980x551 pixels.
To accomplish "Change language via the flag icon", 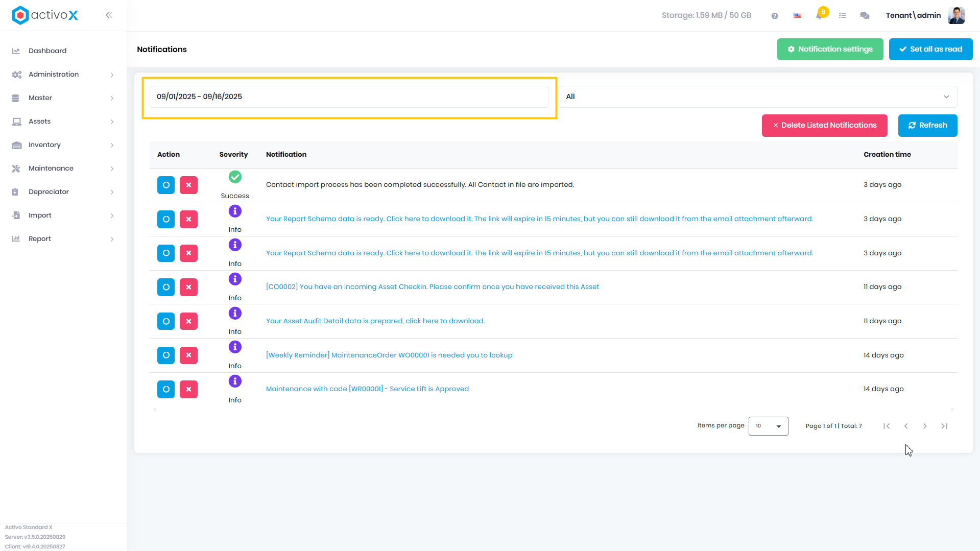I will coord(797,16).
